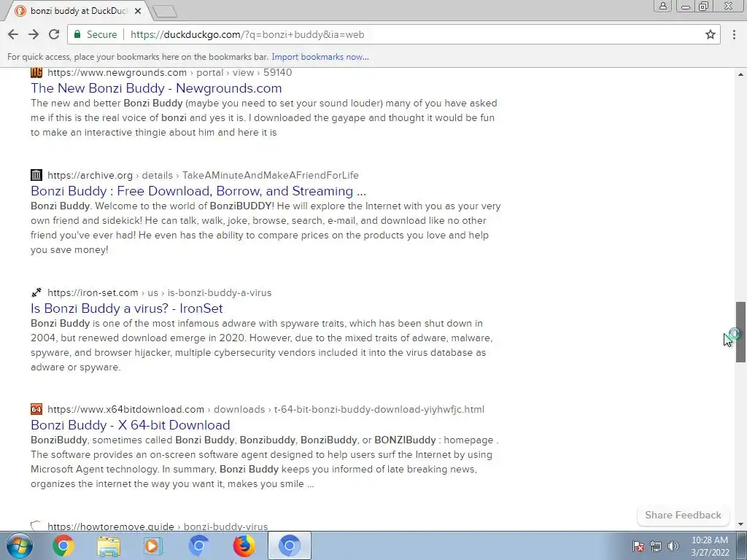The image size is (747, 560).
Task: Go back to previous page
Action: coord(13,34)
